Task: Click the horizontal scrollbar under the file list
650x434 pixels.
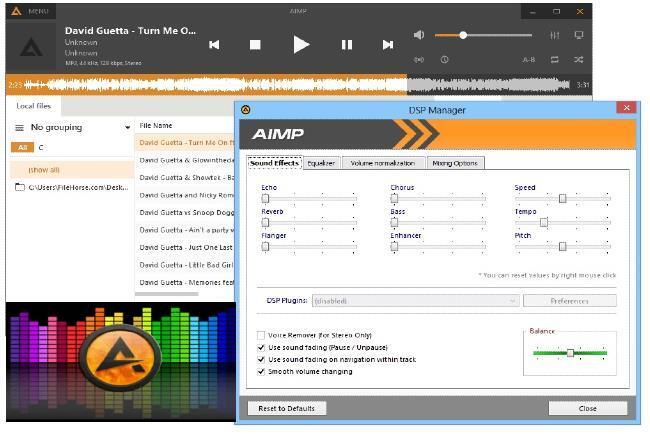Action: click(x=167, y=294)
